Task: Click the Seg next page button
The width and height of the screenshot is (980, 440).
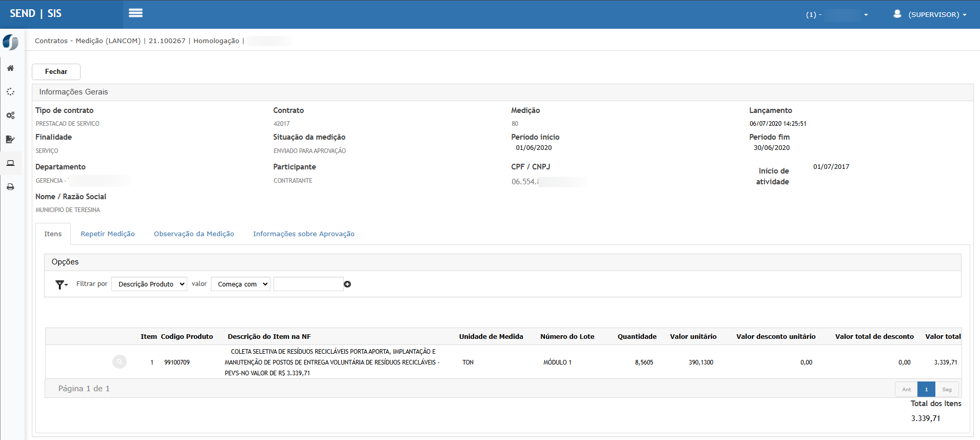Action: click(x=947, y=389)
